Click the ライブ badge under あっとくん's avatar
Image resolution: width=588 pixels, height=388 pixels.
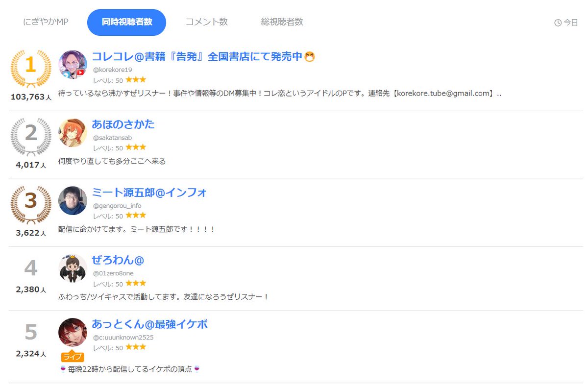point(73,357)
